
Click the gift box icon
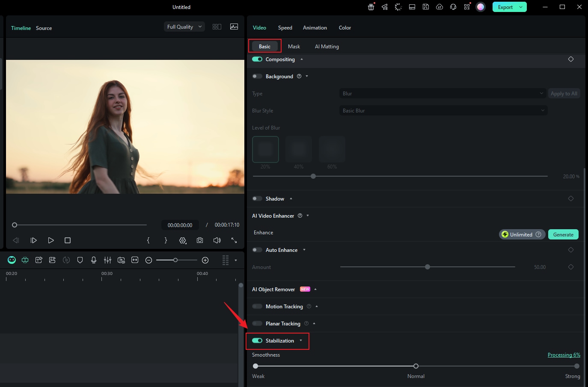click(x=371, y=7)
